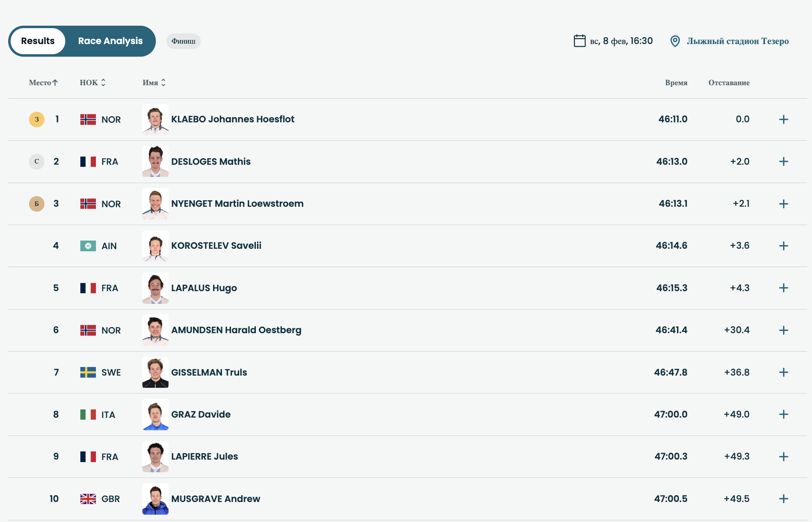
Task: Expand the KOROSTELEV Savelii row
Action: pos(783,246)
